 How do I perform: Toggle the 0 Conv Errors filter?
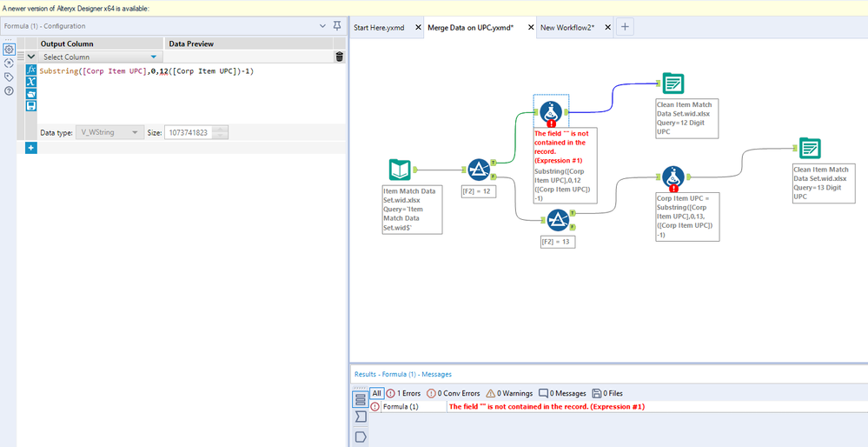(453, 393)
